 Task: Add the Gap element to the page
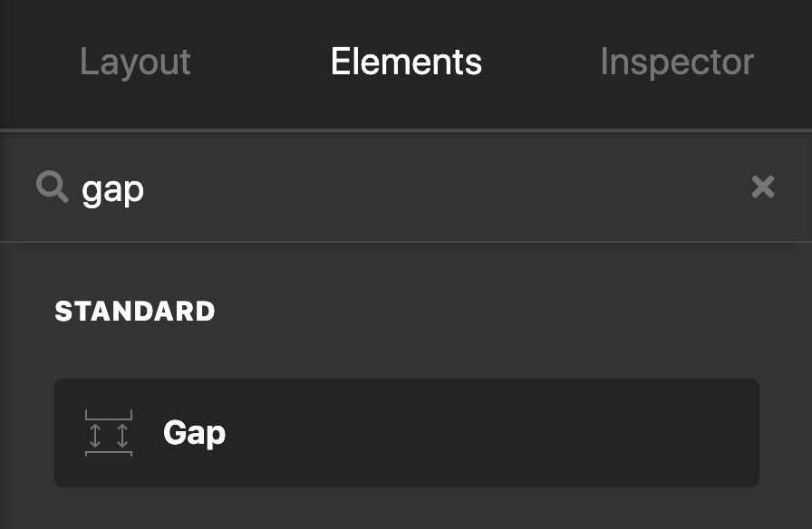pos(406,432)
